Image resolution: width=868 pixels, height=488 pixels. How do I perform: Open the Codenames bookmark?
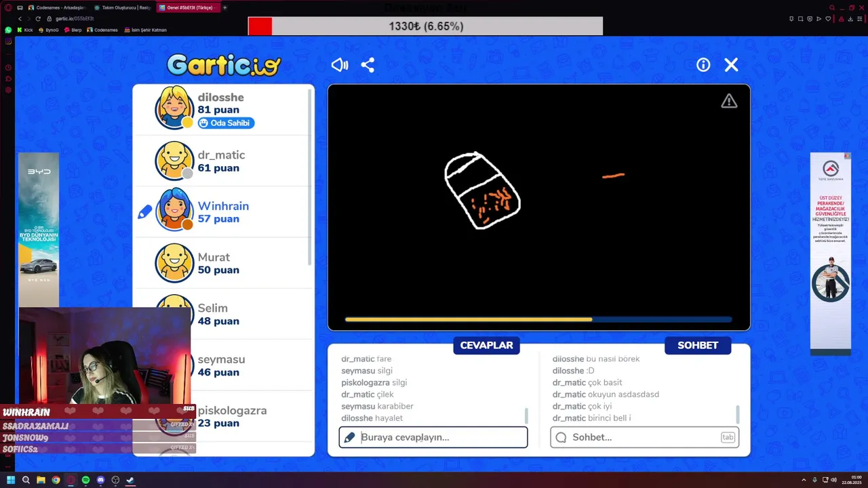[102, 30]
